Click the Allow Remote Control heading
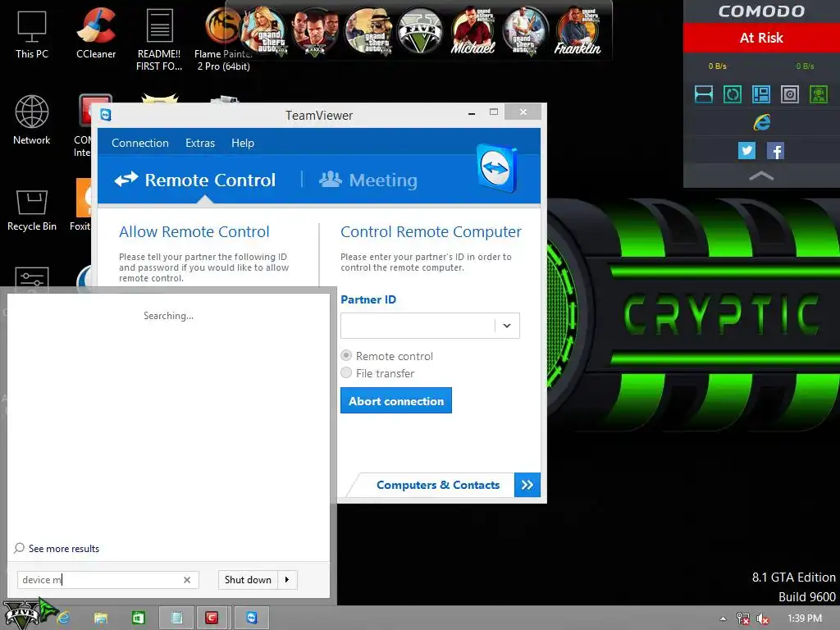Viewport: 840px width, 630px height. 194,232
